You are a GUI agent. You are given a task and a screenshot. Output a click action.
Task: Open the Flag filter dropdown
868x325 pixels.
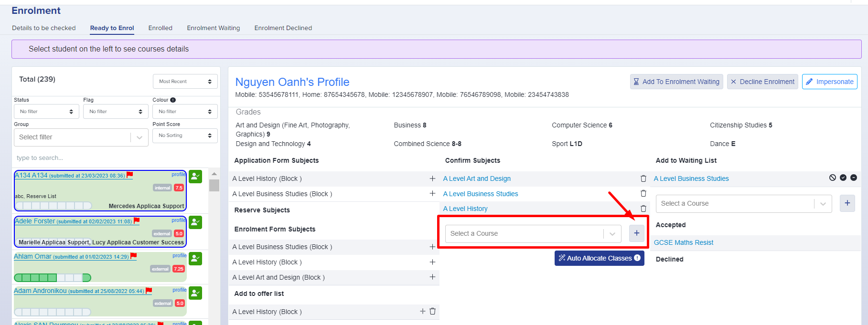[x=116, y=111]
